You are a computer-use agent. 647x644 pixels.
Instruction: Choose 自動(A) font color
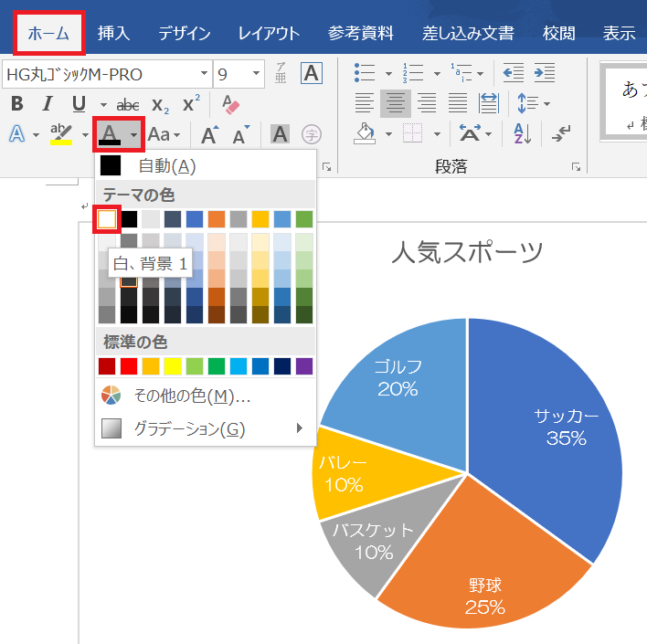(206, 166)
